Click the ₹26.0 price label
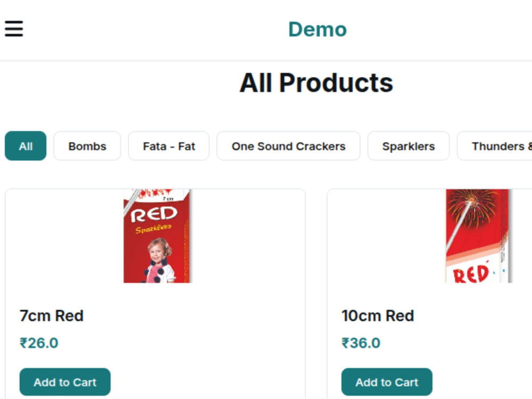Image resolution: width=532 pixels, height=399 pixels. tap(39, 343)
